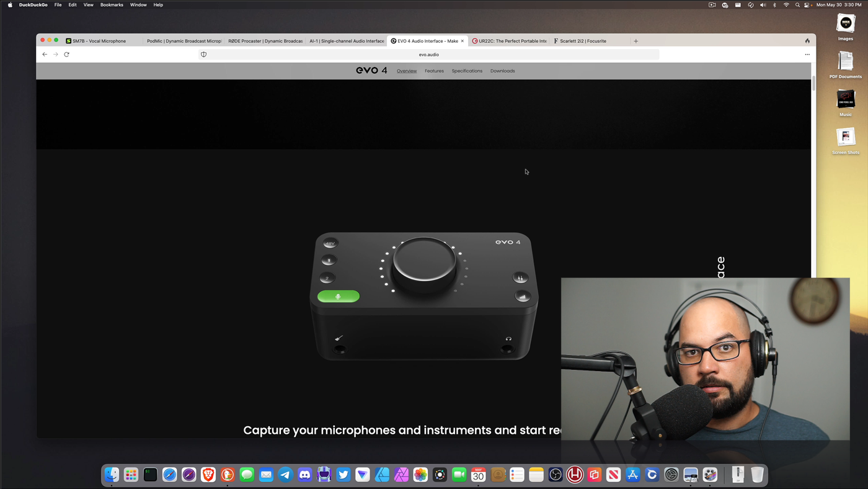Go back using the browser back arrow
The image size is (868, 489).
[x=45, y=55]
